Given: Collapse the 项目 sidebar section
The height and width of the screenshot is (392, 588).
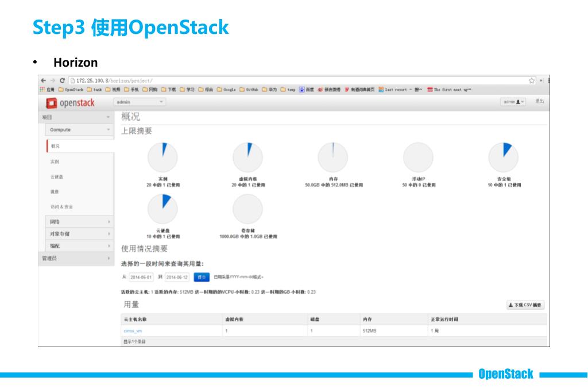Looking at the screenshot, I should coord(76,117).
